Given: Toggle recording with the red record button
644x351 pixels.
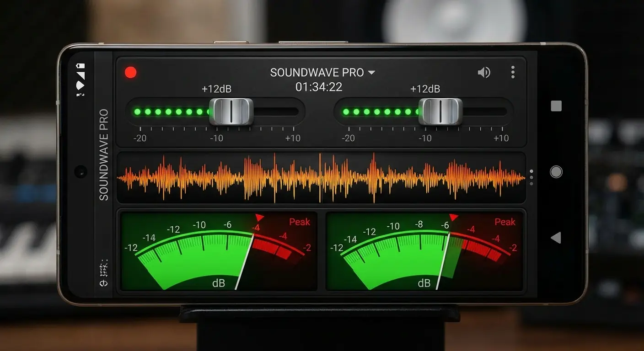Looking at the screenshot, I should pyautogui.click(x=130, y=72).
